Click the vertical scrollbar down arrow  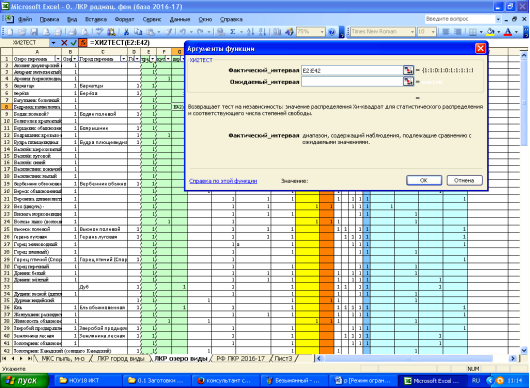pos(524,350)
